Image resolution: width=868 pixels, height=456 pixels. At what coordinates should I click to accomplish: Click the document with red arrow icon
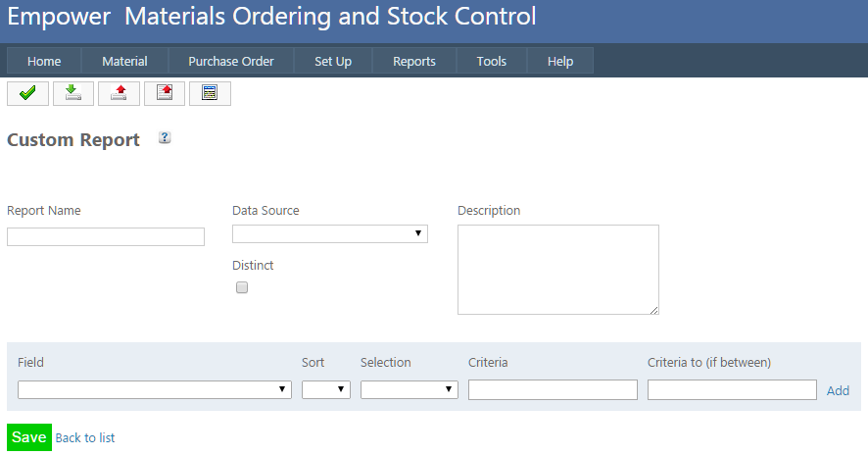click(164, 93)
